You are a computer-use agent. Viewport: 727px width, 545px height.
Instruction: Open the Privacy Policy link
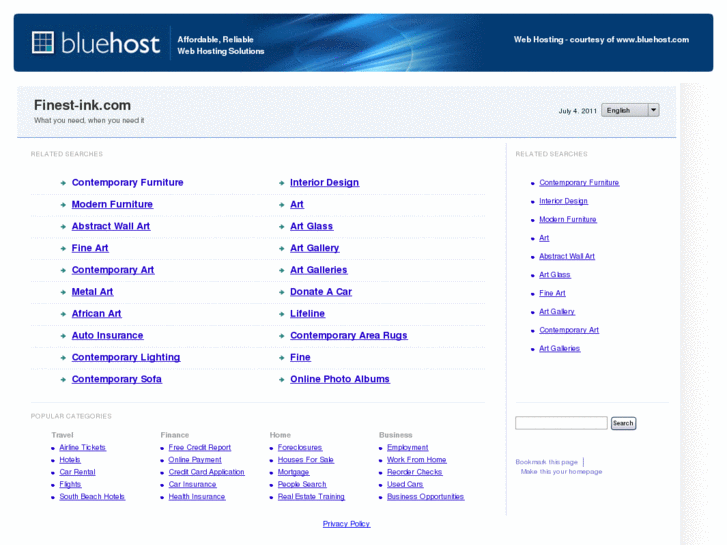click(346, 524)
